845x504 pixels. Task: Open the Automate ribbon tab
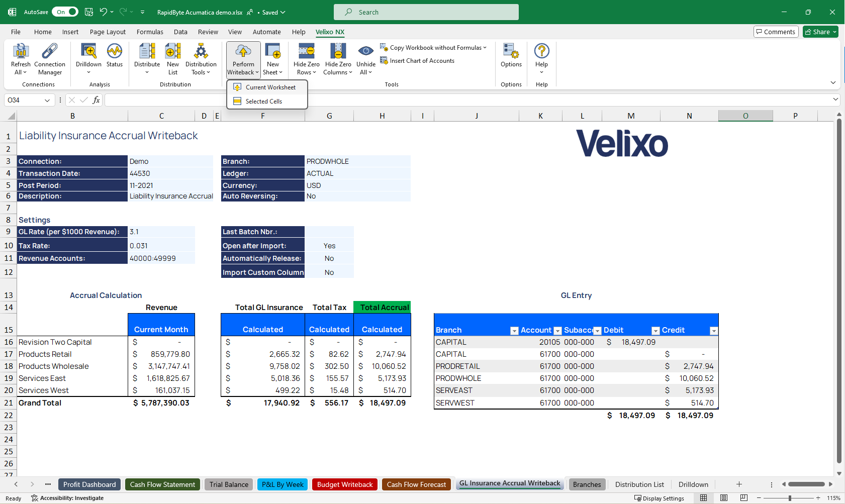267,32
